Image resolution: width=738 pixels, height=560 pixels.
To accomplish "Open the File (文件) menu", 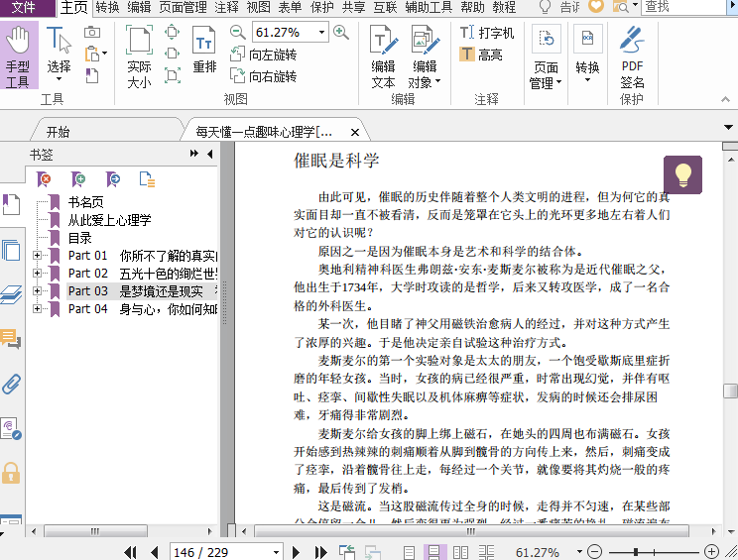I will [24, 7].
